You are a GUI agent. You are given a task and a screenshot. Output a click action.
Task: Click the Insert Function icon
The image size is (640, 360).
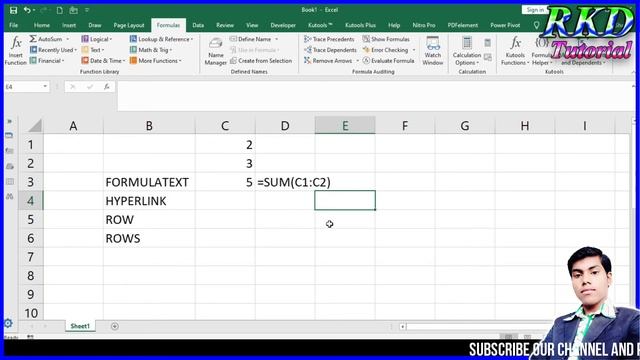click(16, 50)
